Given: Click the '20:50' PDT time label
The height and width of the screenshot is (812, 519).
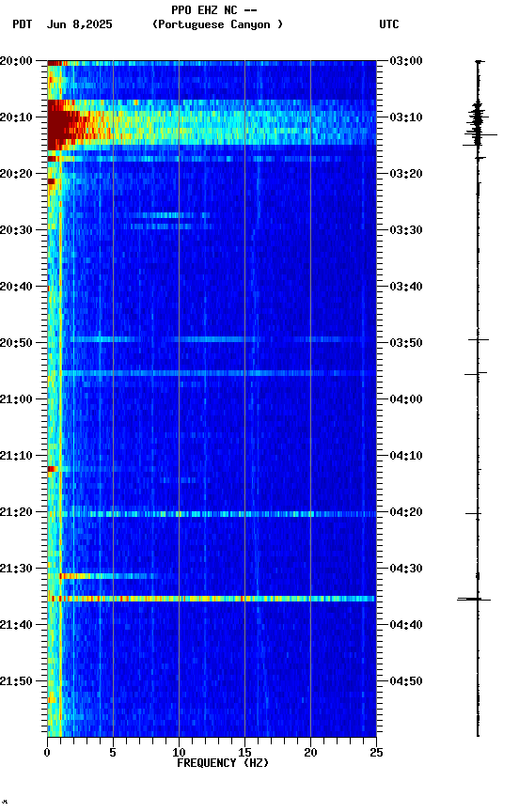Looking at the screenshot, I should coord(16,343).
